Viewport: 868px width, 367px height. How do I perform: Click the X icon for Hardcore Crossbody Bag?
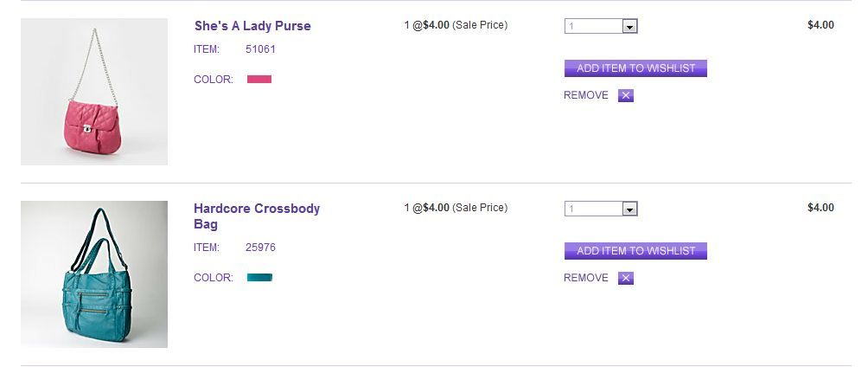(626, 278)
